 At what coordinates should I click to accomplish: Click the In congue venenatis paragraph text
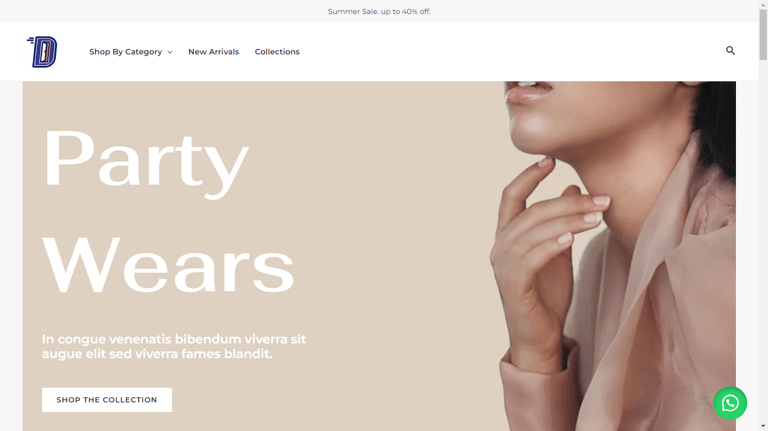coord(173,346)
